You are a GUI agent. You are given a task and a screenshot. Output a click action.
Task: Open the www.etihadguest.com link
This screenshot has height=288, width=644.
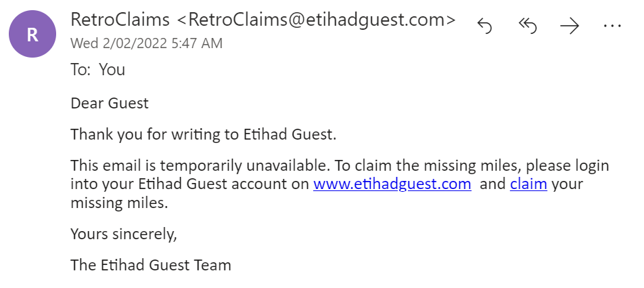(392, 184)
